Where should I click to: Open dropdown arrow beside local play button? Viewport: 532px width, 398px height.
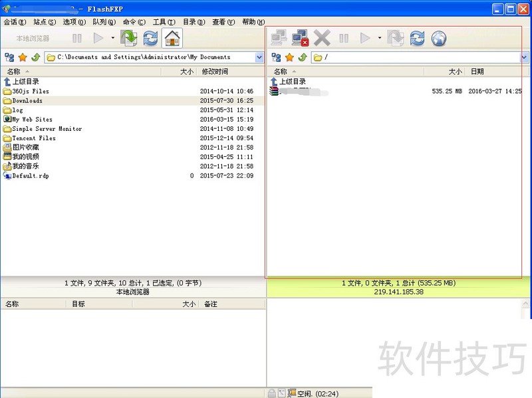pos(112,39)
